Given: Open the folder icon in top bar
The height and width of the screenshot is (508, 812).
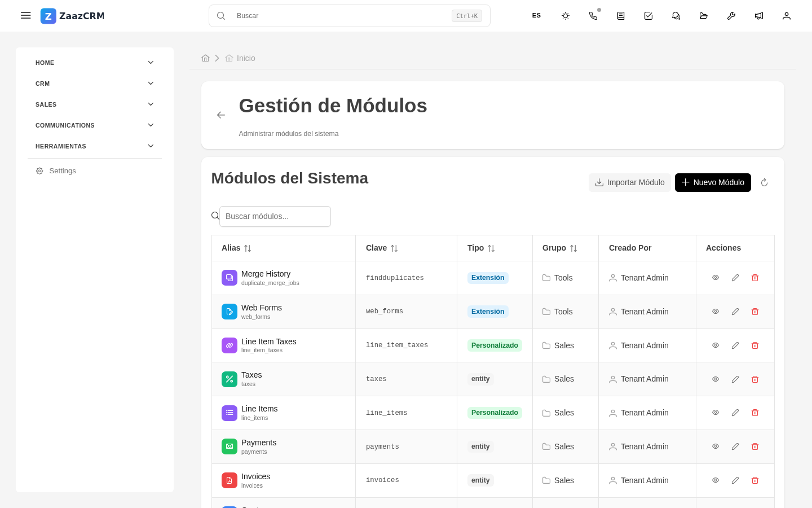Looking at the screenshot, I should coord(704,16).
